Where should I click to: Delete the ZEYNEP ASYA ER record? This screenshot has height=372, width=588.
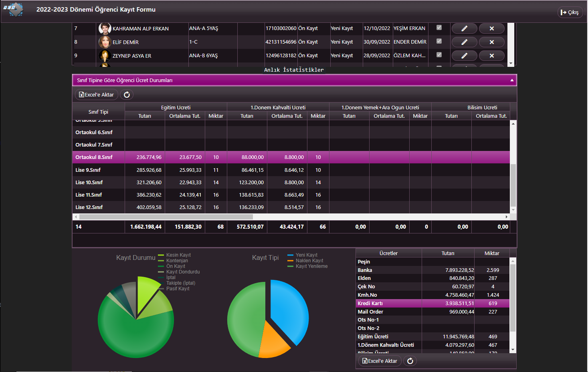coord(491,56)
